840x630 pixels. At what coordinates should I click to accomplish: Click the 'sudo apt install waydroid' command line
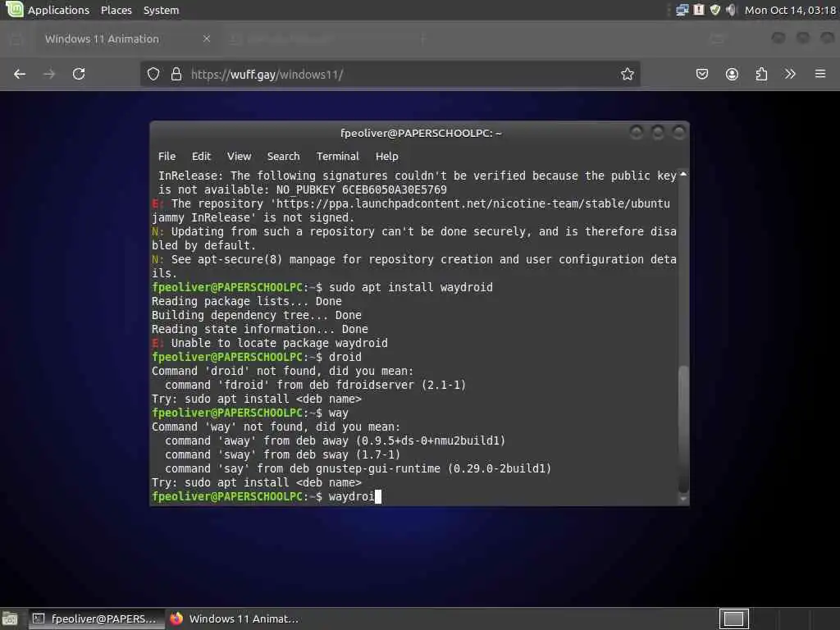click(x=322, y=287)
